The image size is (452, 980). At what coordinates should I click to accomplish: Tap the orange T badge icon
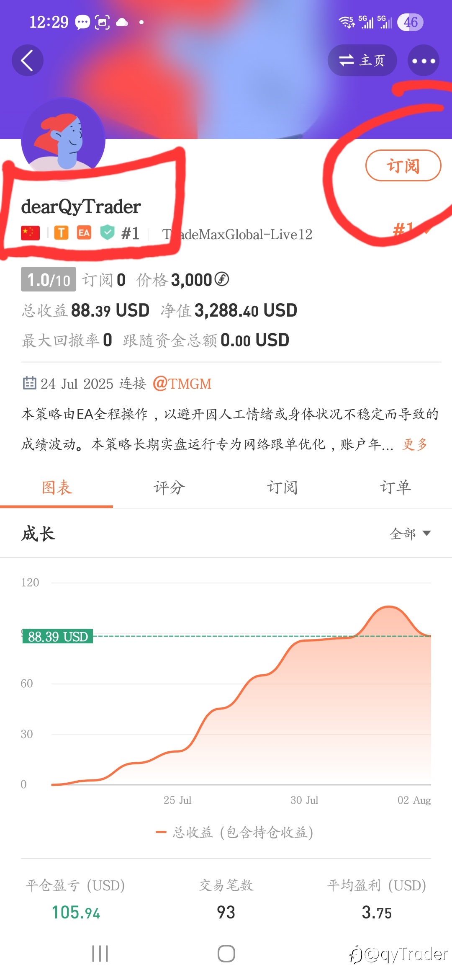(x=61, y=233)
